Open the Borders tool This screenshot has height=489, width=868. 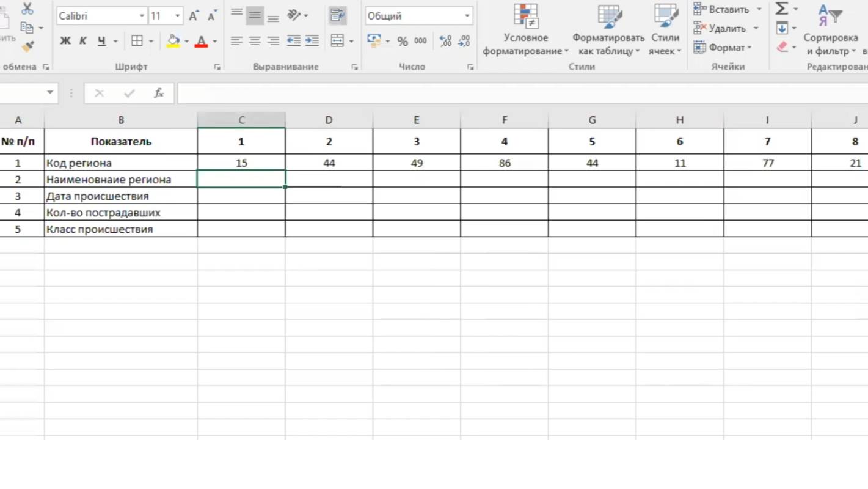[x=137, y=41]
